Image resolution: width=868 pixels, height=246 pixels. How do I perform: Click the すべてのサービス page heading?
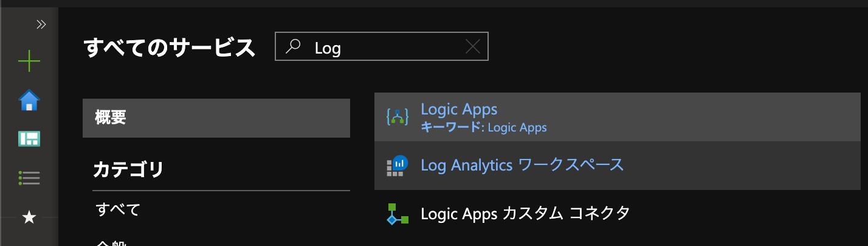(x=169, y=47)
